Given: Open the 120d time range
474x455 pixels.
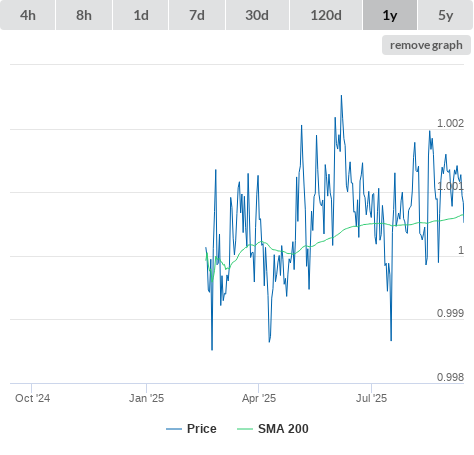Looking at the screenshot, I should pyautogui.click(x=326, y=15).
